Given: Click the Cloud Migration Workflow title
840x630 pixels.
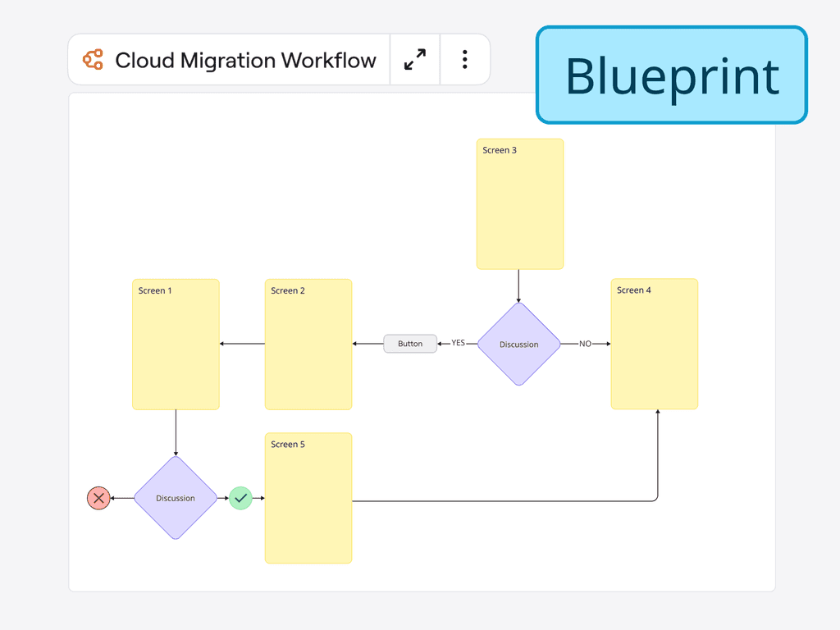Looking at the screenshot, I should [x=246, y=59].
